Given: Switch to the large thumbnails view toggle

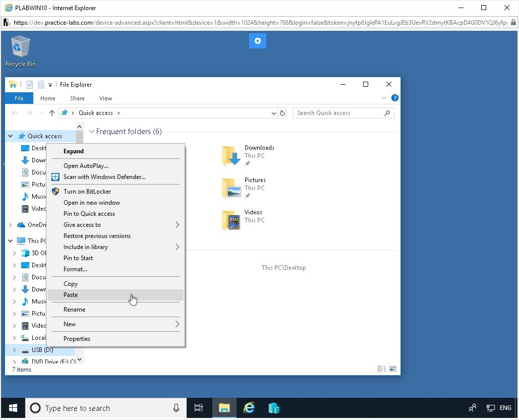Looking at the screenshot, I should (393, 369).
